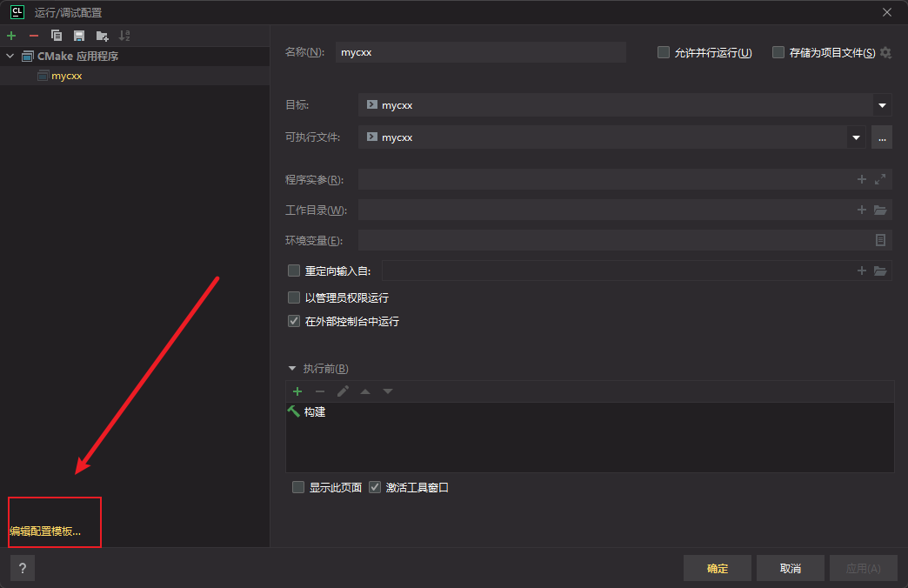This screenshot has width=908, height=588.
Task: Remove the before-launch task
Action: point(320,391)
